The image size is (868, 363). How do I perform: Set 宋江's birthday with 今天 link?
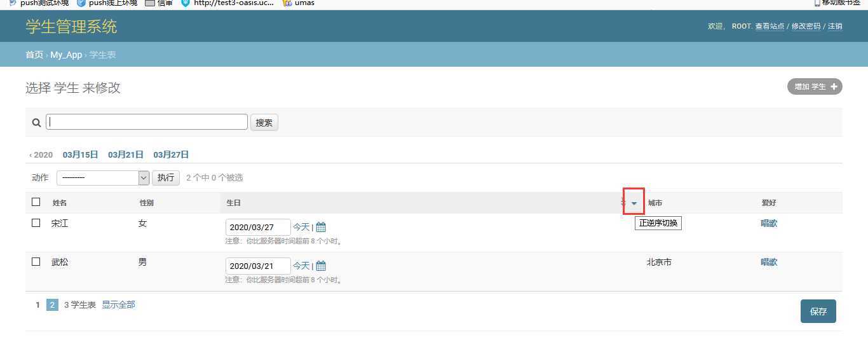[x=301, y=227]
